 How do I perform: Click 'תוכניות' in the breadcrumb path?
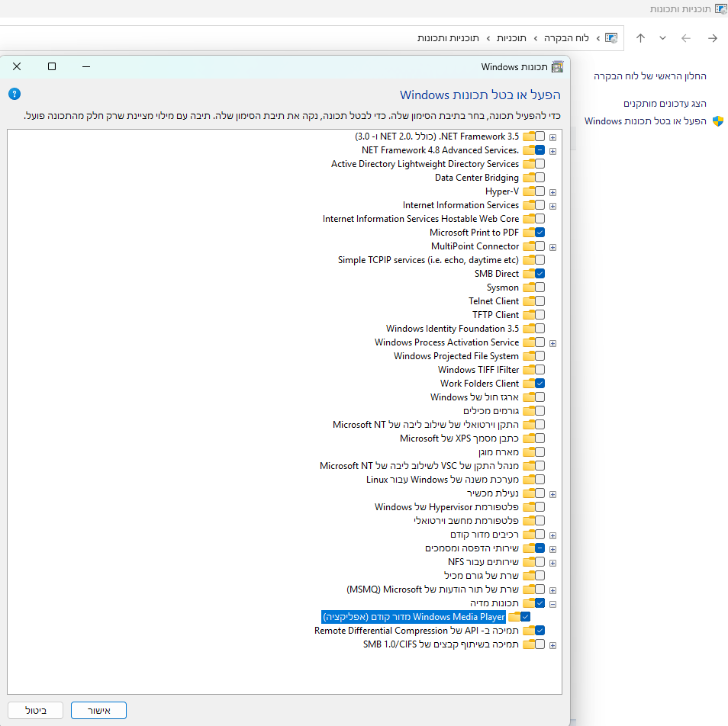click(511, 37)
